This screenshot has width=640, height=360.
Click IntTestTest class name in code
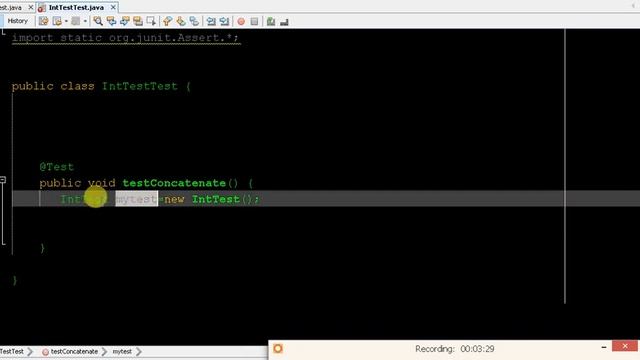click(x=140, y=86)
